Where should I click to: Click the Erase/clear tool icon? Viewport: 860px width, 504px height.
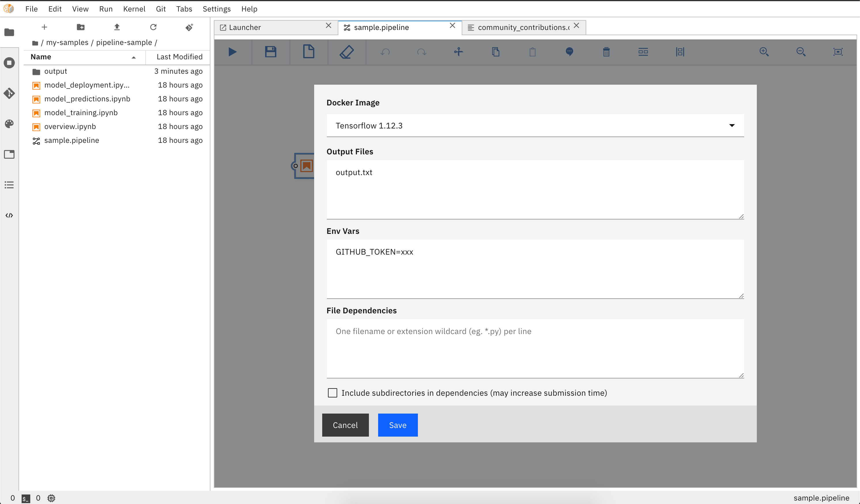[346, 52]
